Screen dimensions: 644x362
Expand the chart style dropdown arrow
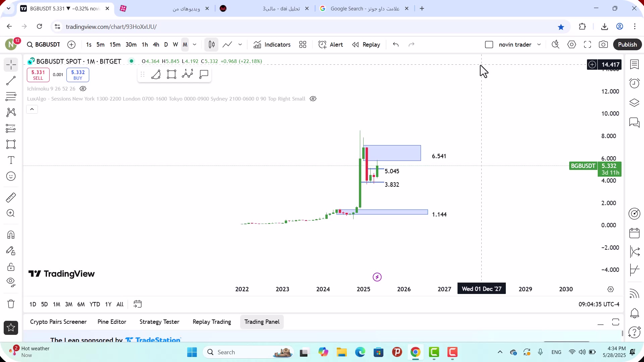(240, 45)
